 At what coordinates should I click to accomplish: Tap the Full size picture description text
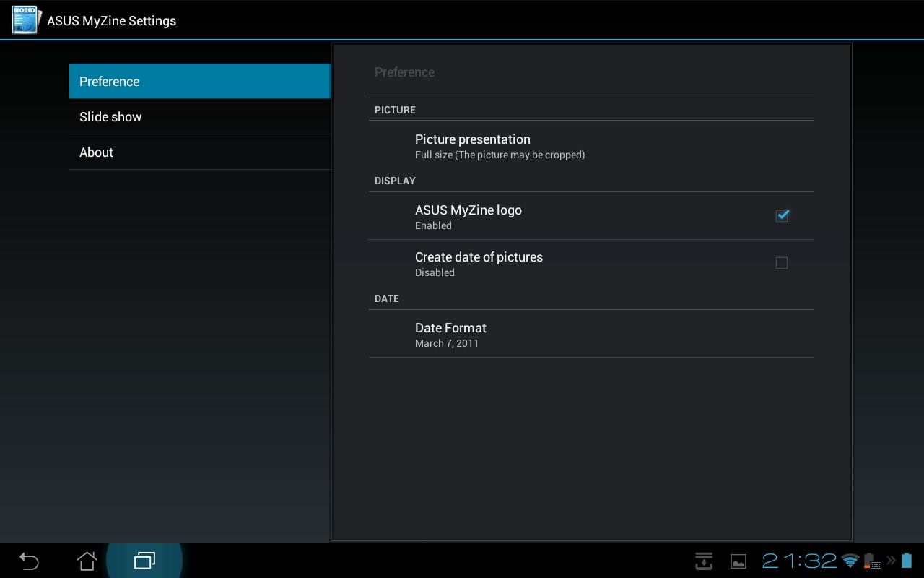500,155
